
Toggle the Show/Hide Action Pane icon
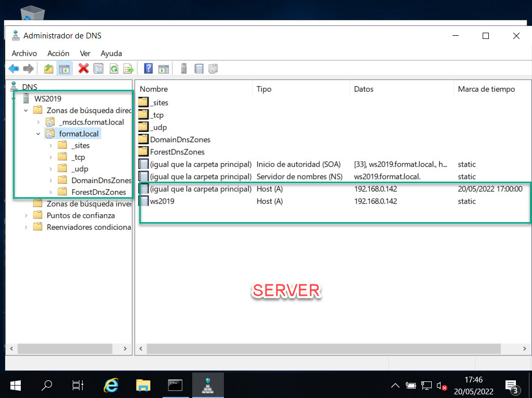tap(164, 69)
